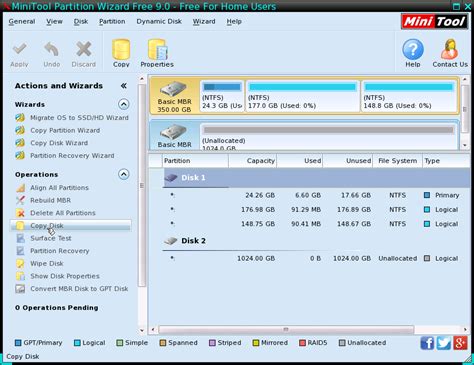This screenshot has height=365, width=474.
Task: Select the 148.75 GB partition row
Action: pyautogui.click(x=315, y=224)
